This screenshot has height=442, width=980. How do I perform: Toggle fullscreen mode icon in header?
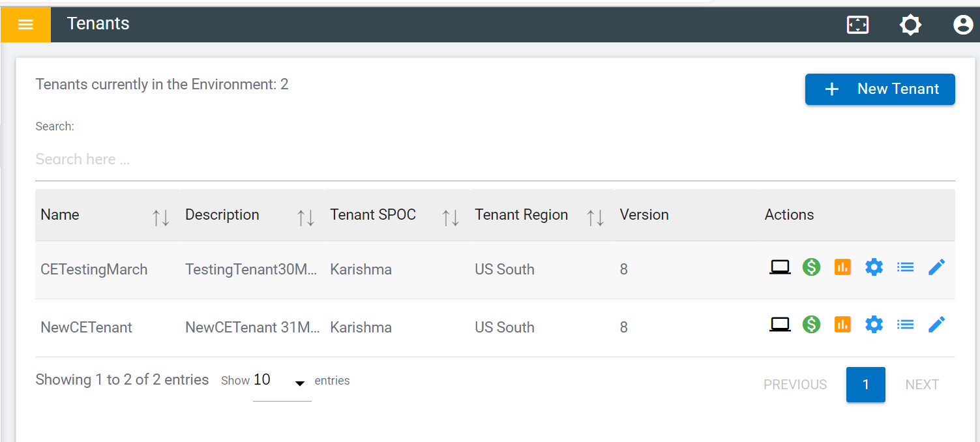(x=857, y=25)
